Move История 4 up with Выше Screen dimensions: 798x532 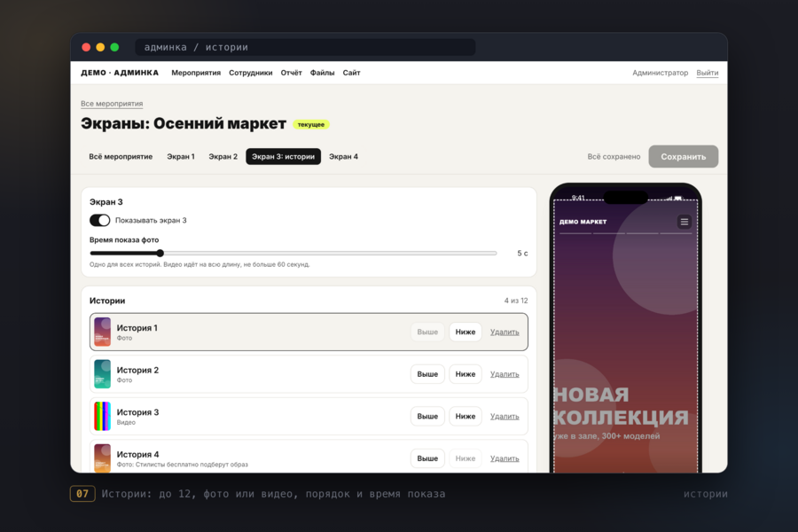[427, 458]
